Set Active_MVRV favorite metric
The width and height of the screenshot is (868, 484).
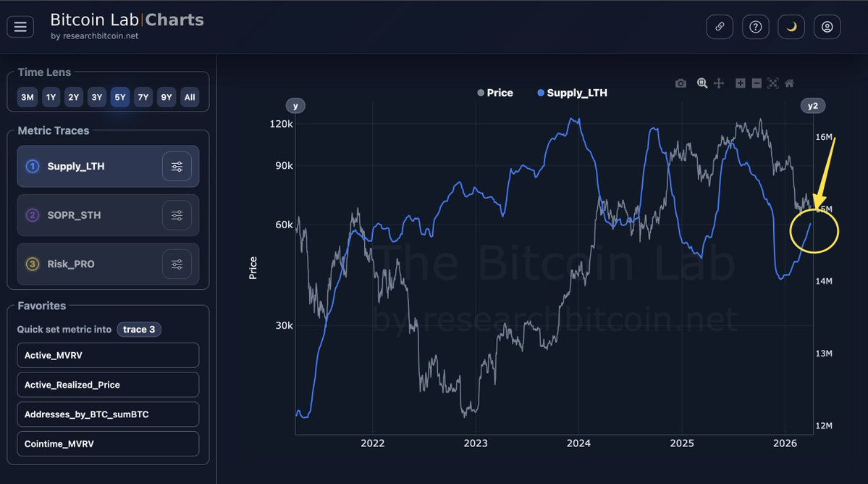click(108, 355)
